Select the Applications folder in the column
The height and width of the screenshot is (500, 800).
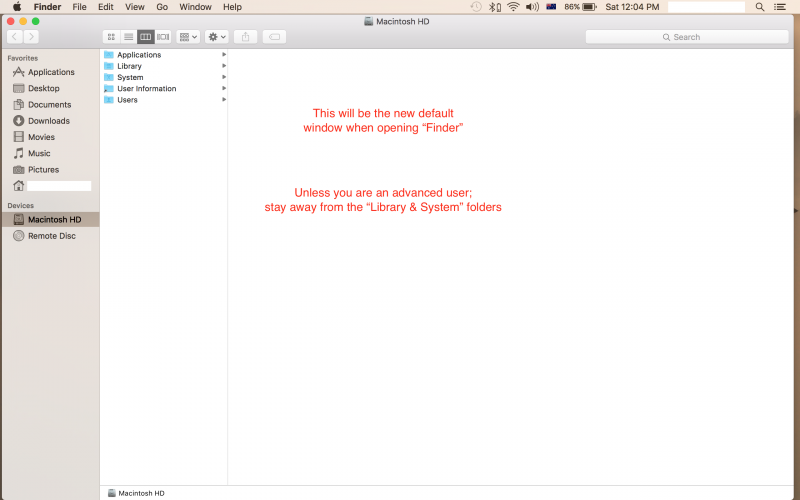point(164,55)
